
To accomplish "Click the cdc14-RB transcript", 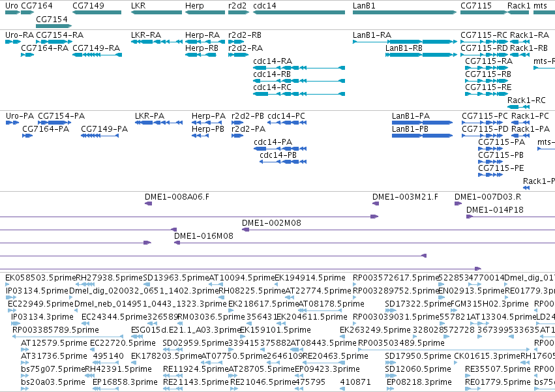I will click(299, 81).
